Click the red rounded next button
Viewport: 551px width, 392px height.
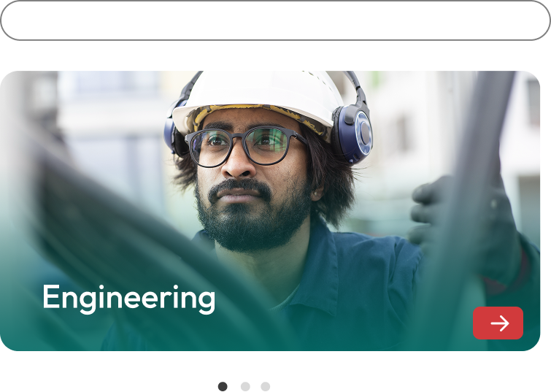coord(498,323)
